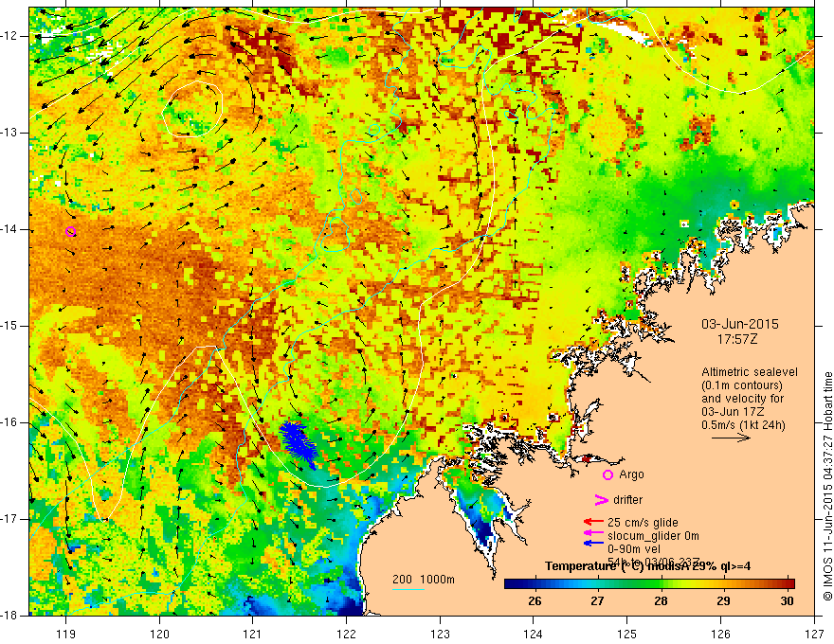Click the '0-90m vel' legend text
Image resolution: width=834 pixels, height=644 pixels.
pyautogui.click(x=634, y=549)
